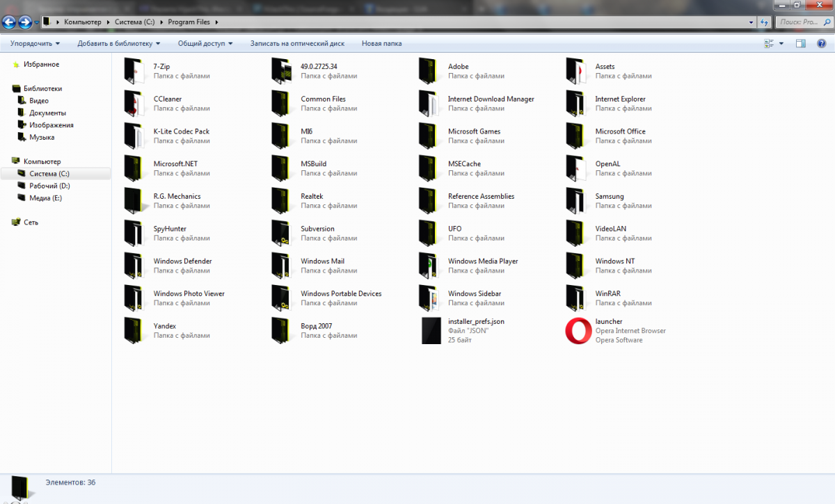Viewport: 835px width, 504px height.
Task: Click Компьютер in the address path
Action: (x=83, y=22)
